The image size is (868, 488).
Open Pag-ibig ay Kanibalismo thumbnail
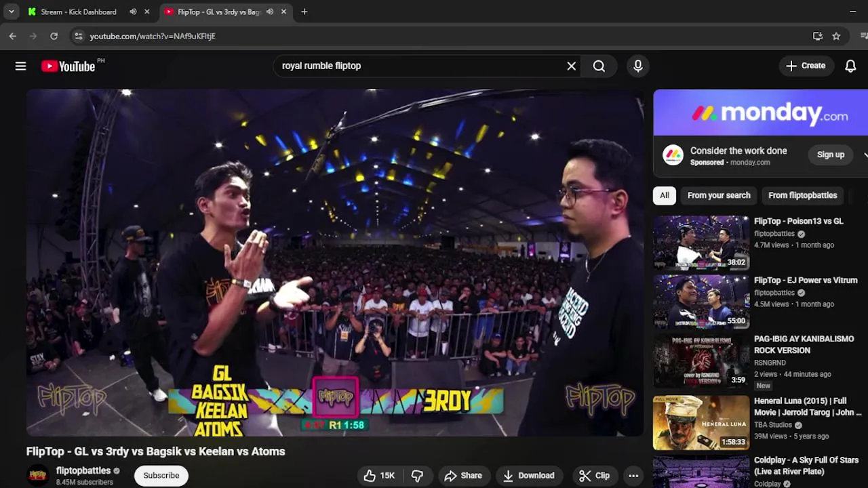tap(701, 361)
